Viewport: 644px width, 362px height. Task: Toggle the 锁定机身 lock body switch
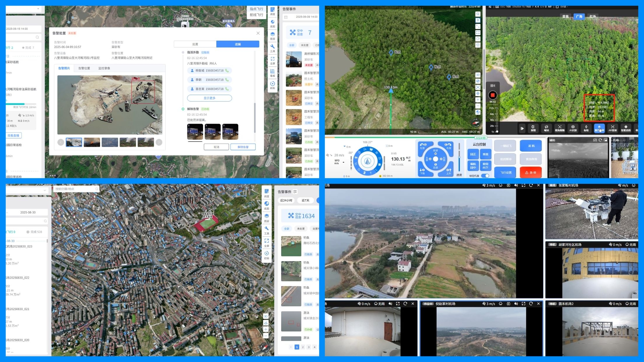click(x=485, y=176)
